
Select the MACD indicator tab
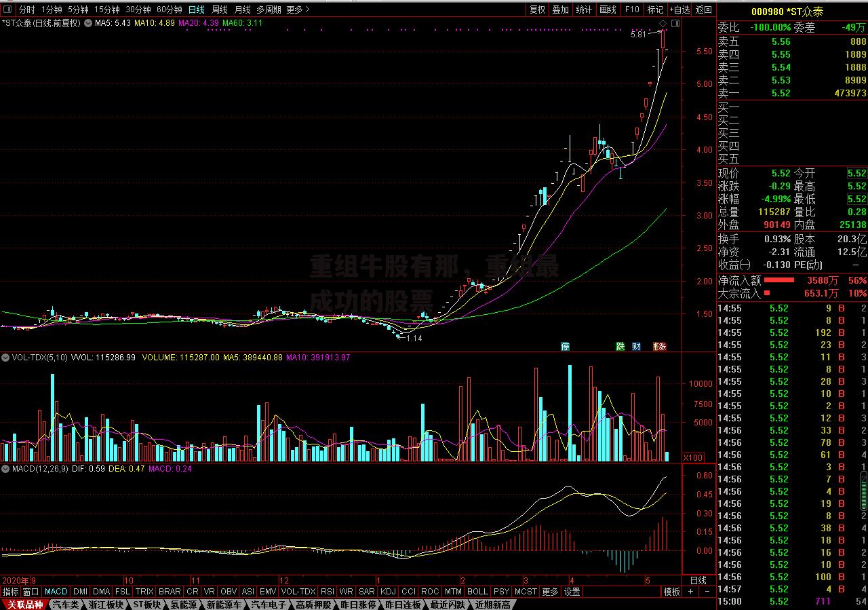point(56,592)
